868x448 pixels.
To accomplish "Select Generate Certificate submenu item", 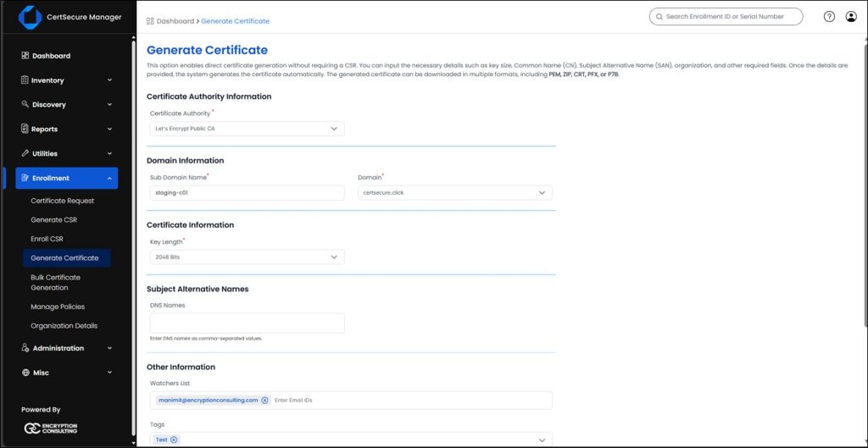I will [x=67, y=257].
